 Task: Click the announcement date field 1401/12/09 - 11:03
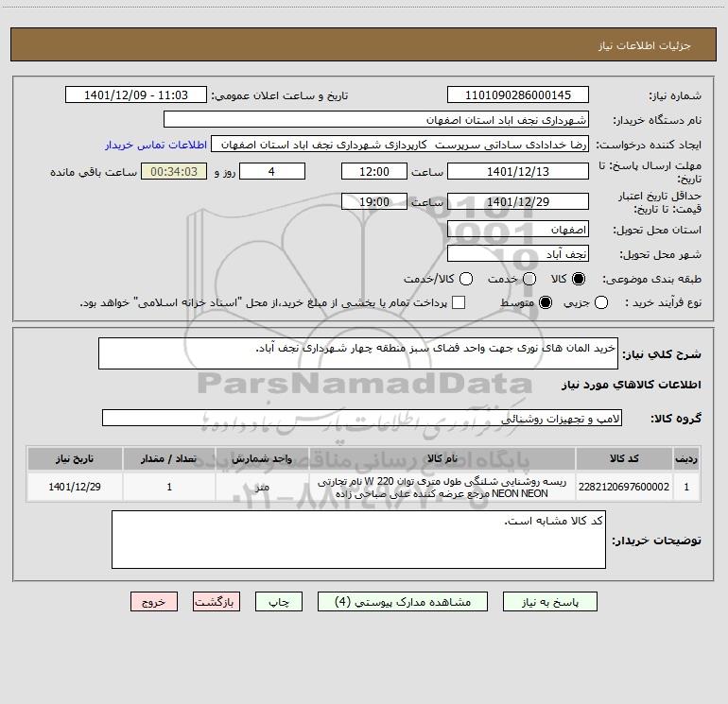pyautogui.click(x=136, y=94)
